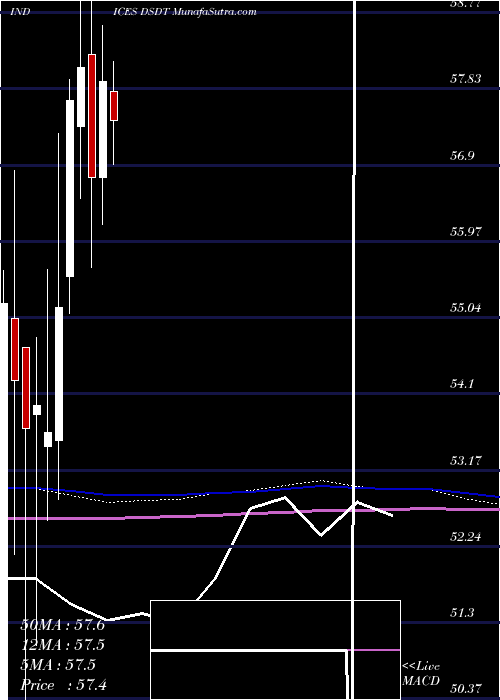Click the 51.3 price axis value
500x700 pixels.
click(462, 612)
